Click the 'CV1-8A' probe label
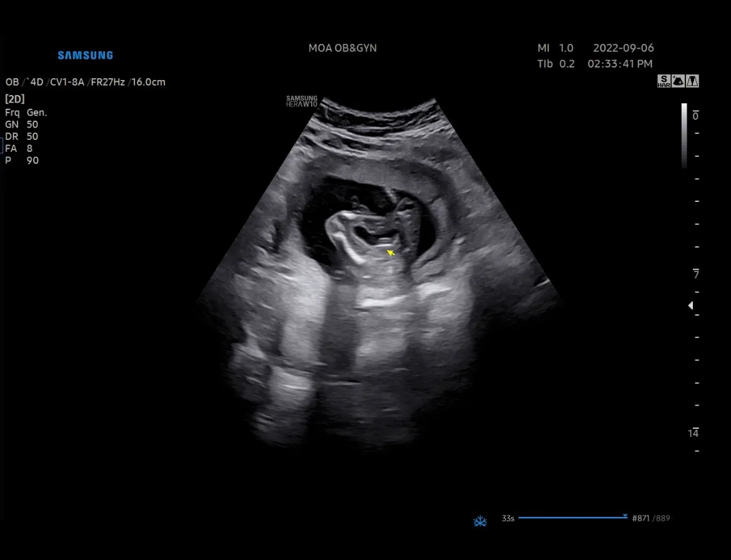This screenshot has height=560, width=731. tap(67, 82)
